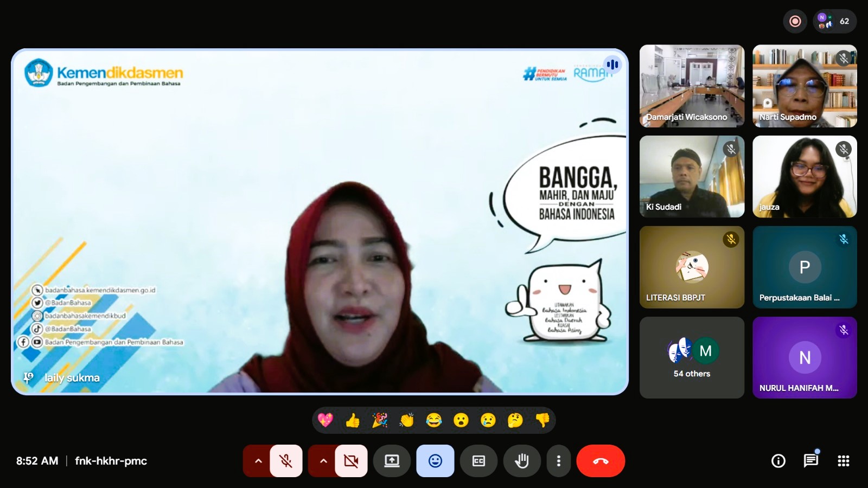Image resolution: width=868 pixels, height=488 pixels.
Task: Send the party popper reaction
Action: coord(380,420)
